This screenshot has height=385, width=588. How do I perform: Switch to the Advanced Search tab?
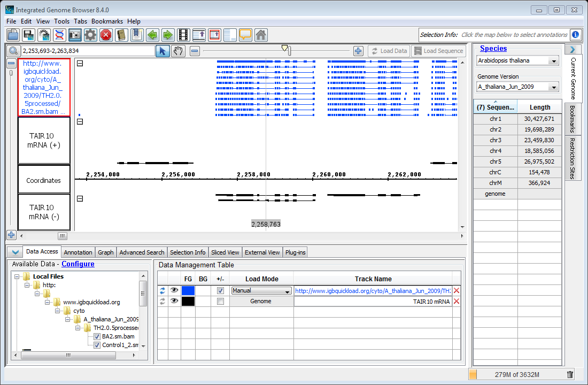tap(142, 252)
